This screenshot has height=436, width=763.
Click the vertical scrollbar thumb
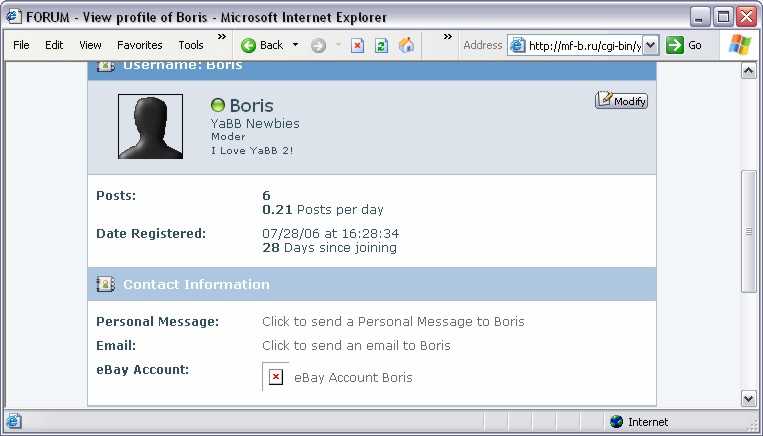pyautogui.click(x=748, y=232)
